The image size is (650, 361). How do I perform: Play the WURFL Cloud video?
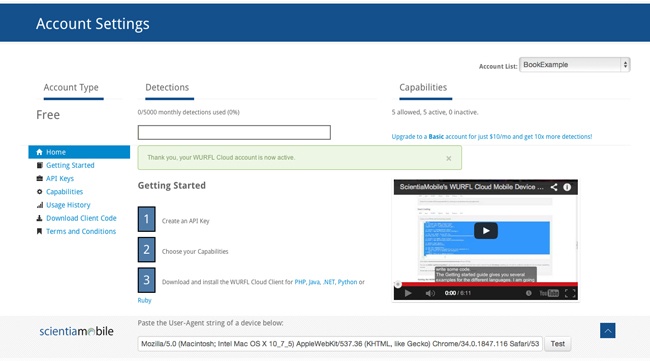pos(486,231)
